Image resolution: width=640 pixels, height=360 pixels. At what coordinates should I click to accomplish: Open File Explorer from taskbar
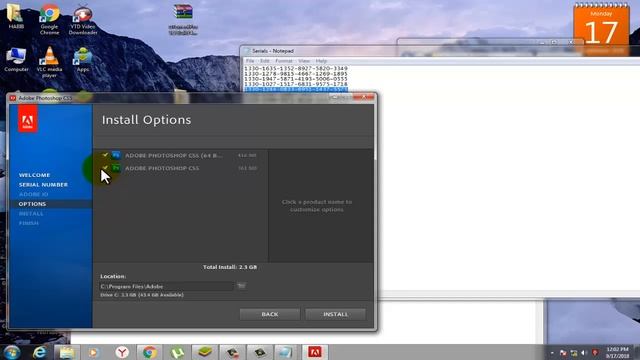67,352
